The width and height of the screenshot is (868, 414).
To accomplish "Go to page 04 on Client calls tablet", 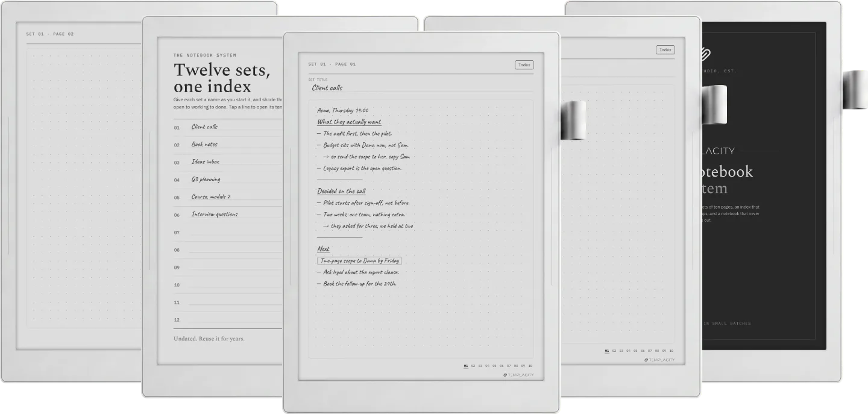I will point(488,366).
